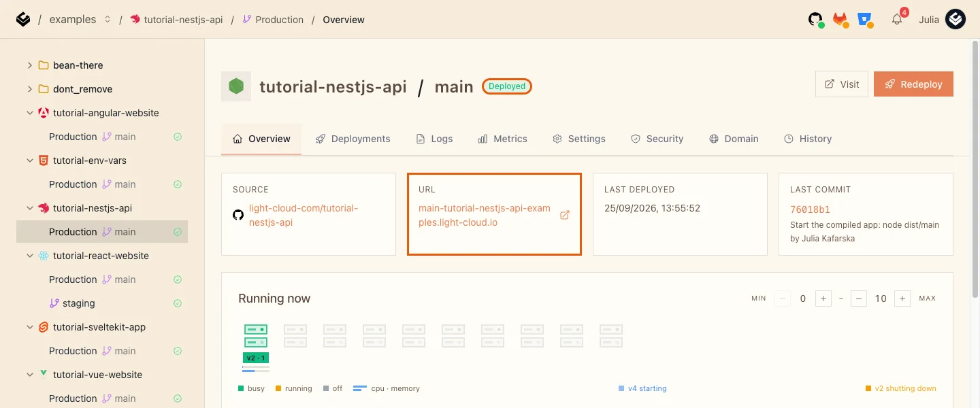Click status check icon for tutorial-env-vars Production
The height and width of the screenshot is (408, 980).
[178, 184]
